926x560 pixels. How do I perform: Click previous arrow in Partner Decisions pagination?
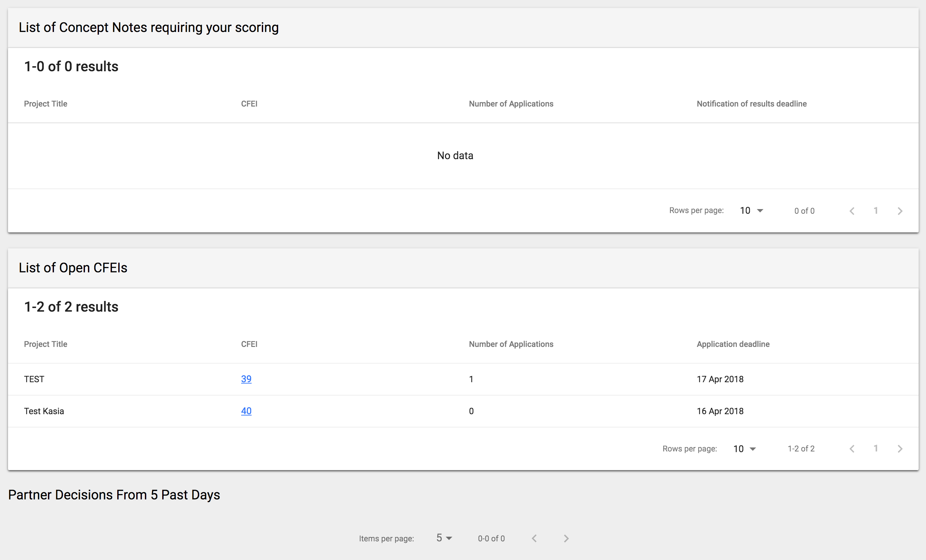click(534, 539)
